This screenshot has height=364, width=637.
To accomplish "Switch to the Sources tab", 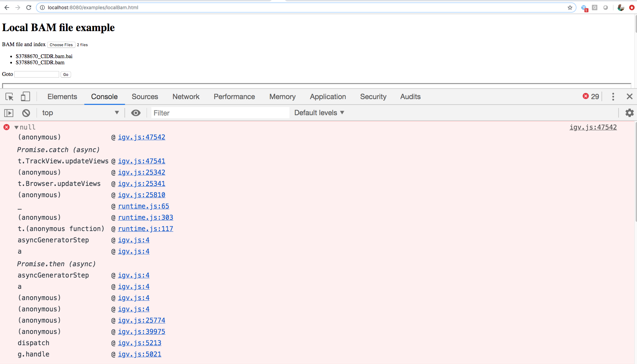I will (145, 97).
